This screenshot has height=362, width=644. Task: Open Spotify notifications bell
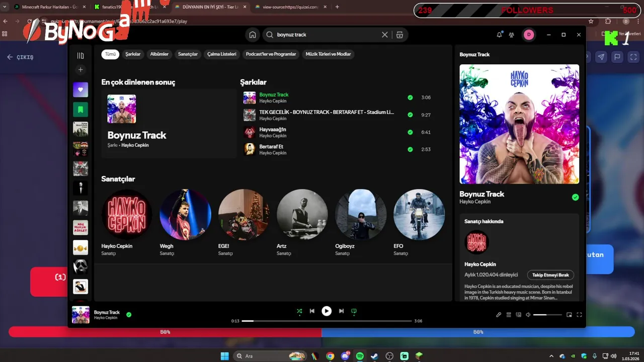(499, 35)
